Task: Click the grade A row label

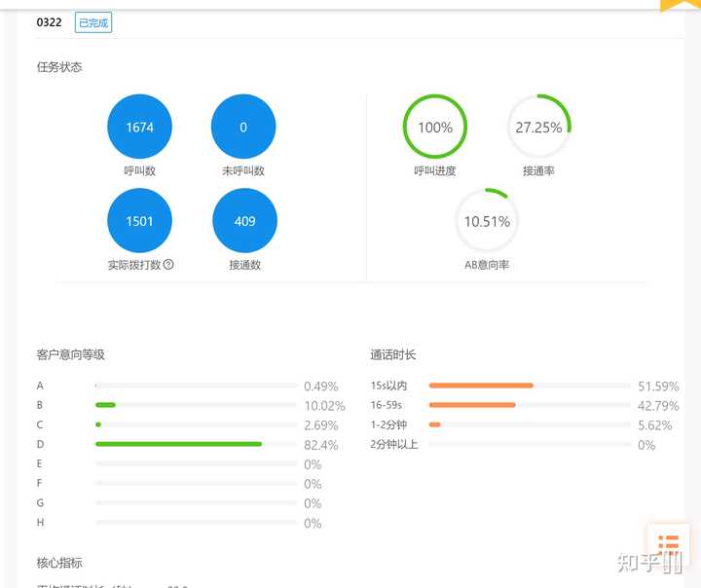Action: (40, 386)
